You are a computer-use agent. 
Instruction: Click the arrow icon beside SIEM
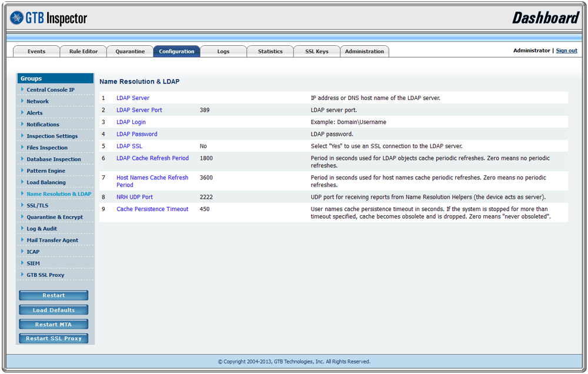click(22, 263)
